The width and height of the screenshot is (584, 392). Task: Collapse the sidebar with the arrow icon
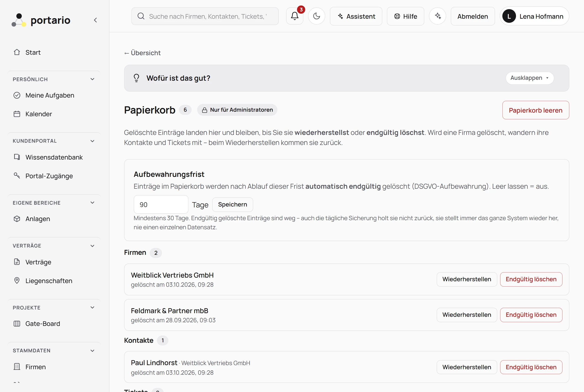[95, 20]
